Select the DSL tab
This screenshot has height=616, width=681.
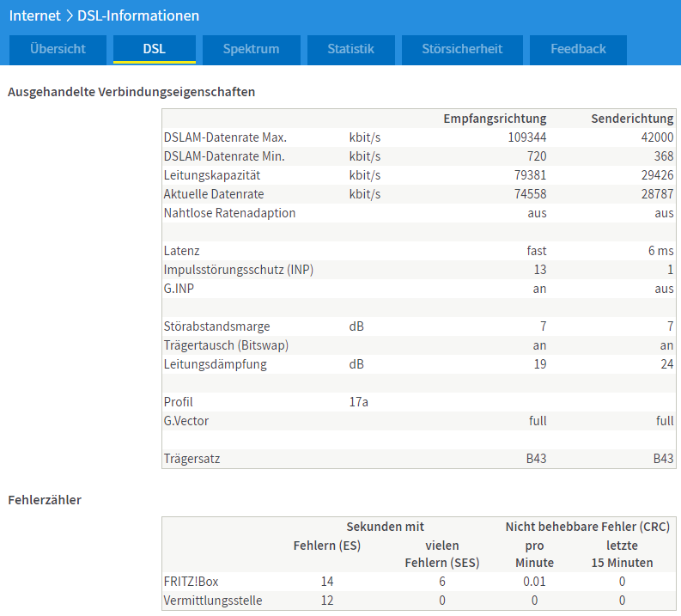pos(155,49)
